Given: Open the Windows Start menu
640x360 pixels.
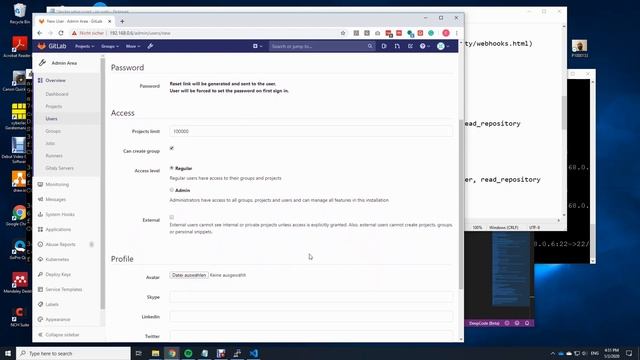Looking at the screenshot, I should (8, 353).
